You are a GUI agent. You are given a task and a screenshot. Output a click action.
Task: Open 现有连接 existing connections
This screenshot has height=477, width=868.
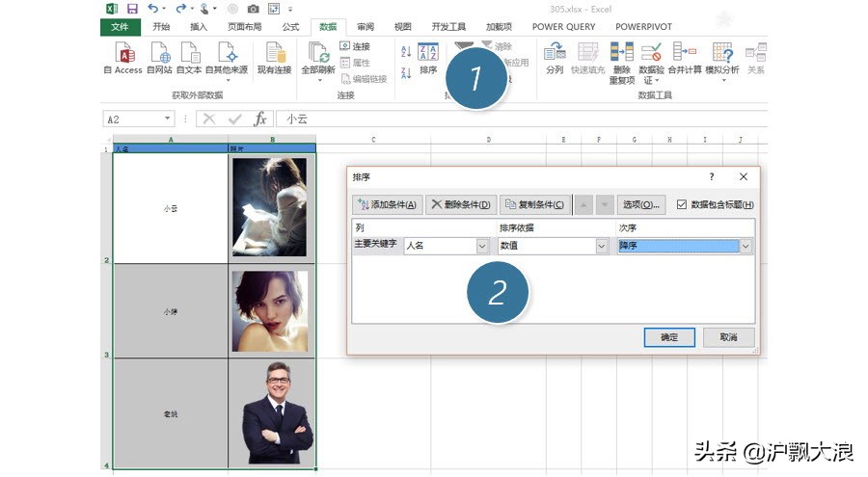point(274,58)
